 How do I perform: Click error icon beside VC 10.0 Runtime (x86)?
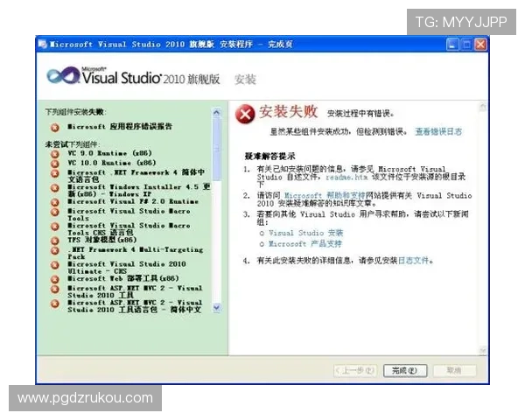click(x=55, y=164)
